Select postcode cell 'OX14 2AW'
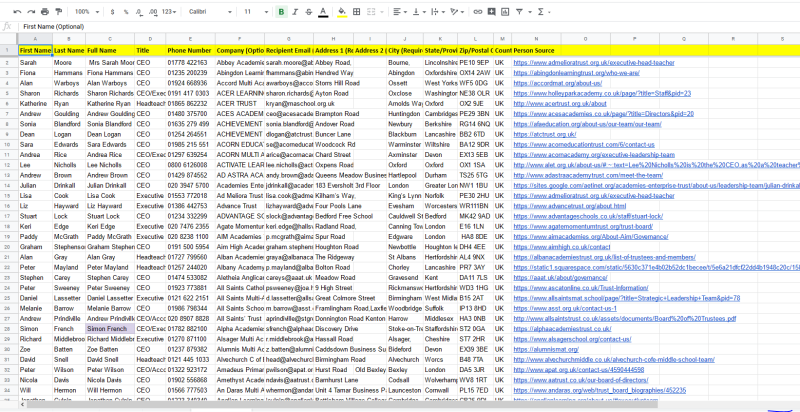800x412 pixels. pyautogui.click(x=476, y=73)
